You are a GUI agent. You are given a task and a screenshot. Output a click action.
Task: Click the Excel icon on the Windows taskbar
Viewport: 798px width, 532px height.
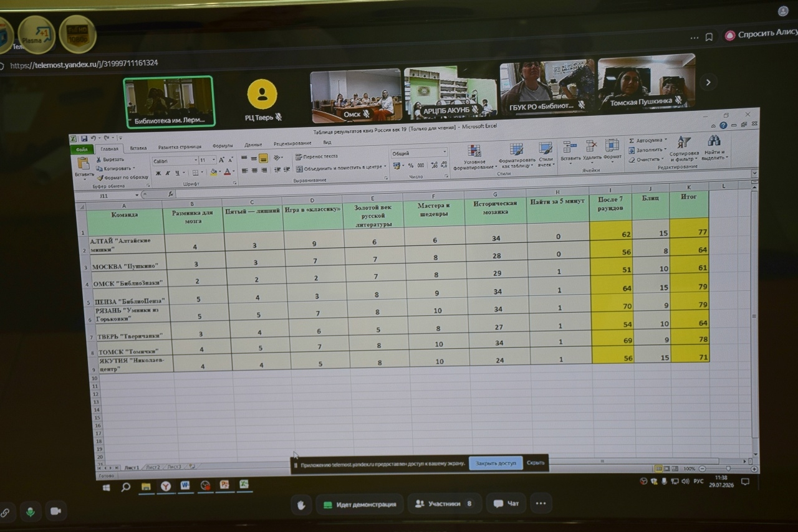pyautogui.click(x=244, y=484)
